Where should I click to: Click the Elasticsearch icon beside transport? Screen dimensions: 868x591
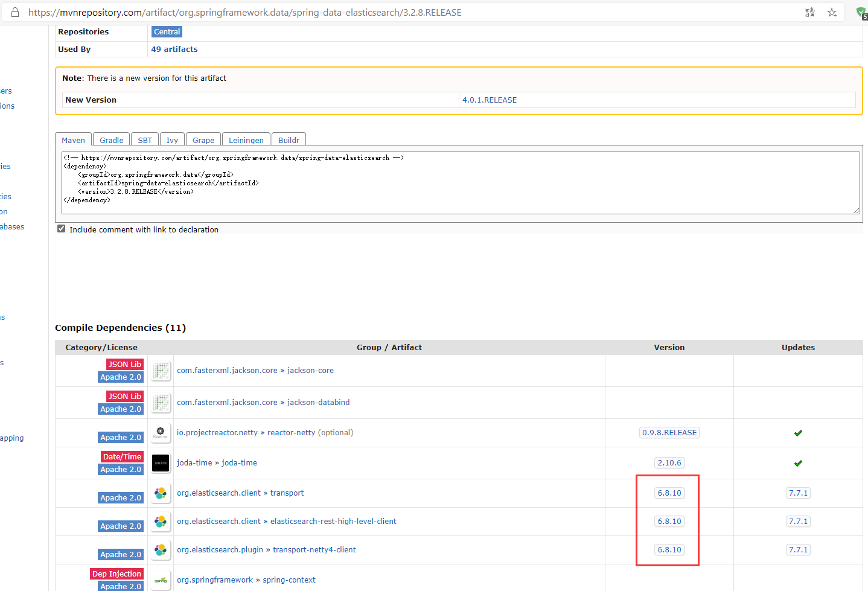pyautogui.click(x=161, y=492)
